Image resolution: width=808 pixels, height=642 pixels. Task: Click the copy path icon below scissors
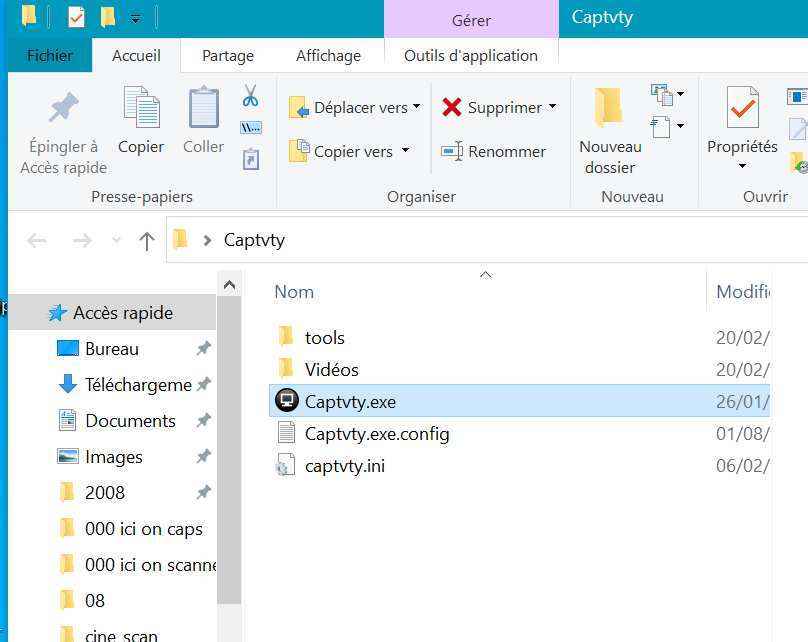pos(251,127)
